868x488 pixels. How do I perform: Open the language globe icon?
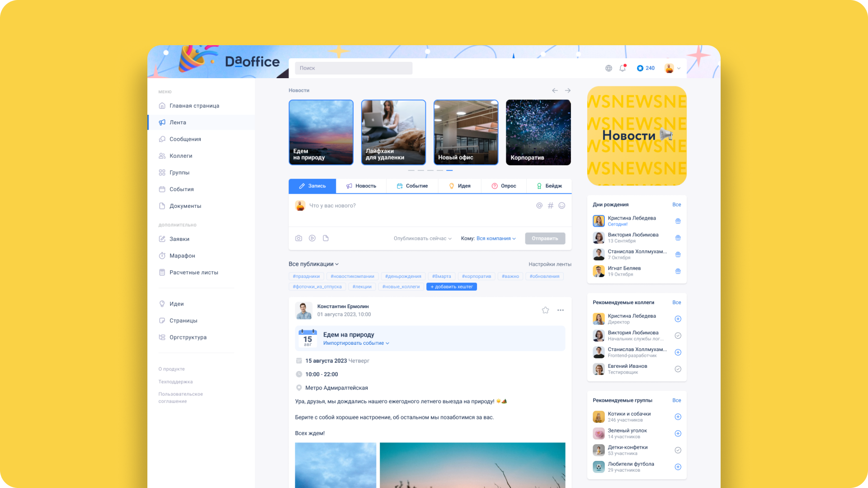click(609, 68)
